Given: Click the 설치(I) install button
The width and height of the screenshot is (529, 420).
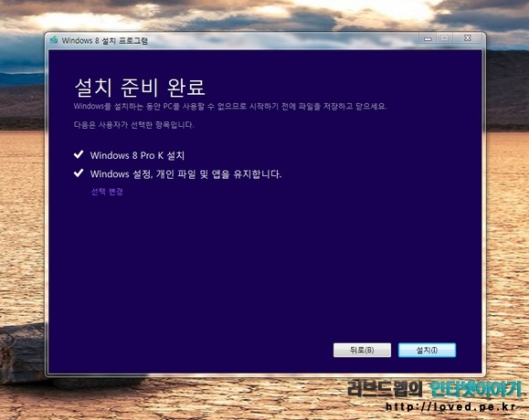Looking at the screenshot, I should pyautogui.click(x=427, y=351).
